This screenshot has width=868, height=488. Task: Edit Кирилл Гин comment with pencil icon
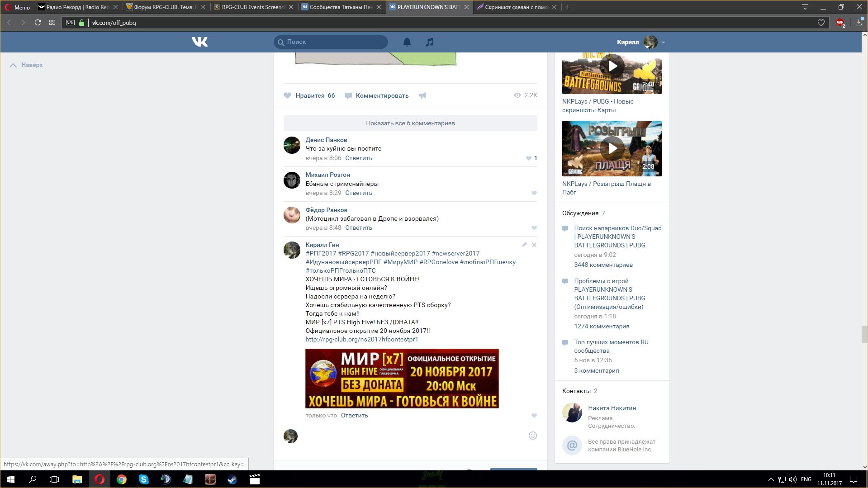click(x=524, y=245)
